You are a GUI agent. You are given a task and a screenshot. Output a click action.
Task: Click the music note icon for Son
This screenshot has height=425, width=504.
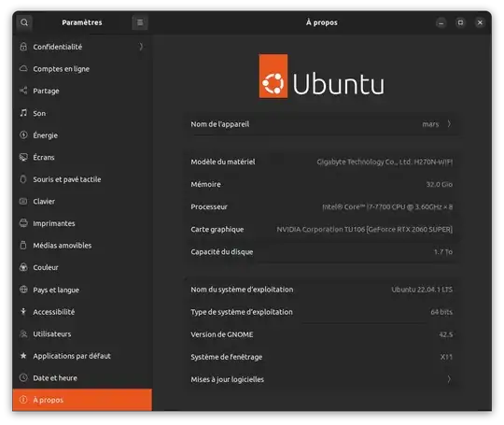pos(23,113)
